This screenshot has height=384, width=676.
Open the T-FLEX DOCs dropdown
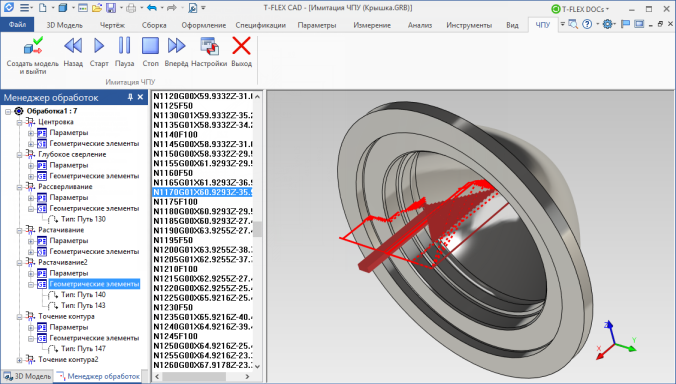(x=580, y=9)
